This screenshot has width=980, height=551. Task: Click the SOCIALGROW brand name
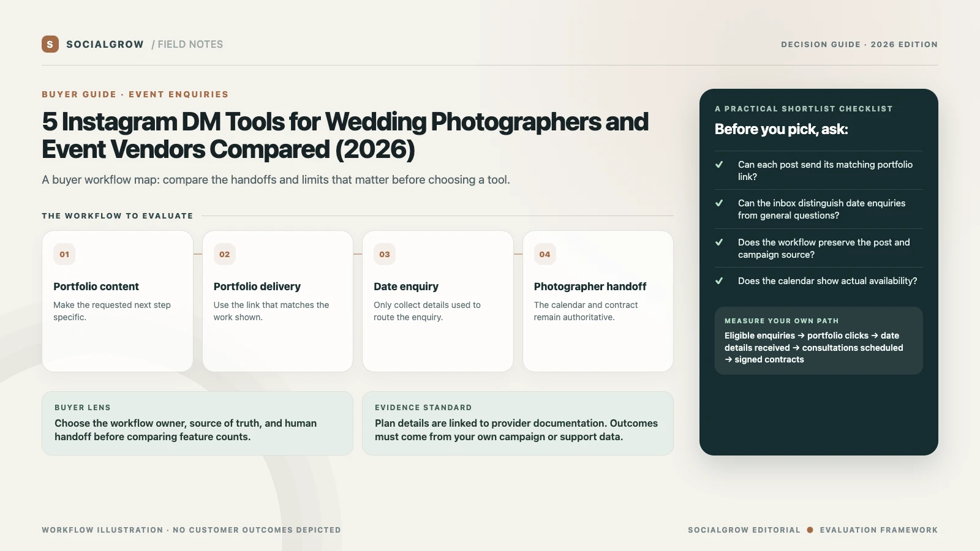[x=105, y=45]
